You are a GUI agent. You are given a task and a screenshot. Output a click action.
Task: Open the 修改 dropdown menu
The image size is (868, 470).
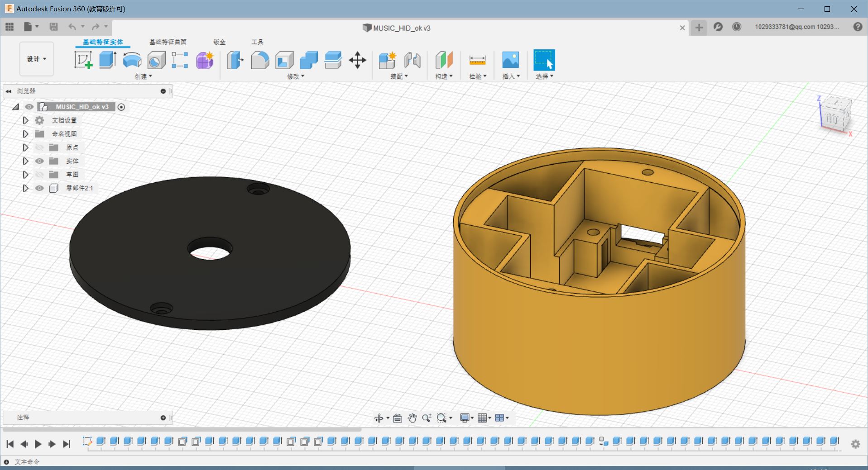tap(296, 76)
